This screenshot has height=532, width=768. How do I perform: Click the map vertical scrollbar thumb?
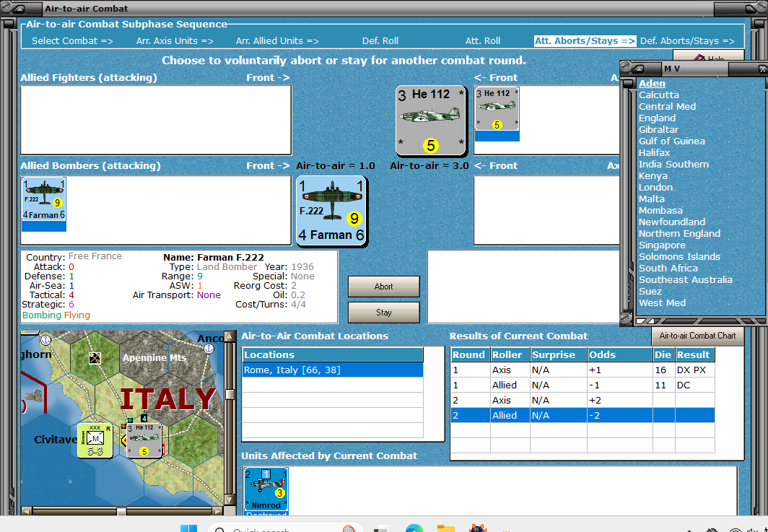tap(230, 395)
